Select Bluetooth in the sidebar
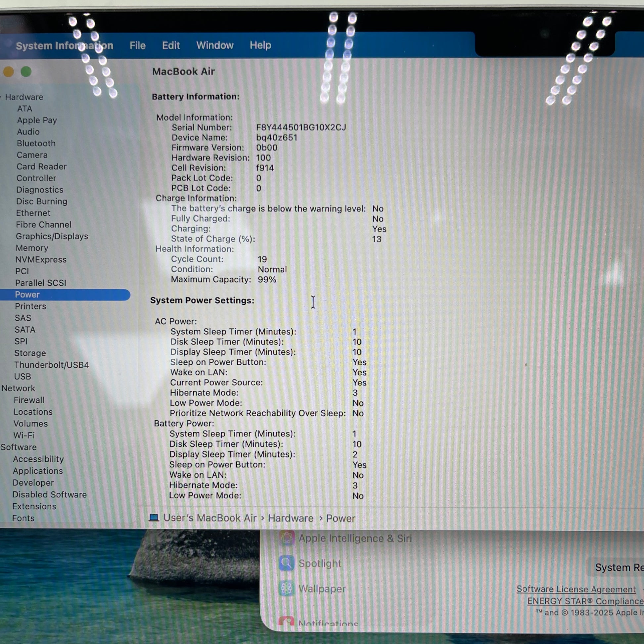The width and height of the screenshot is (644, 644). (x=36, y=143)
